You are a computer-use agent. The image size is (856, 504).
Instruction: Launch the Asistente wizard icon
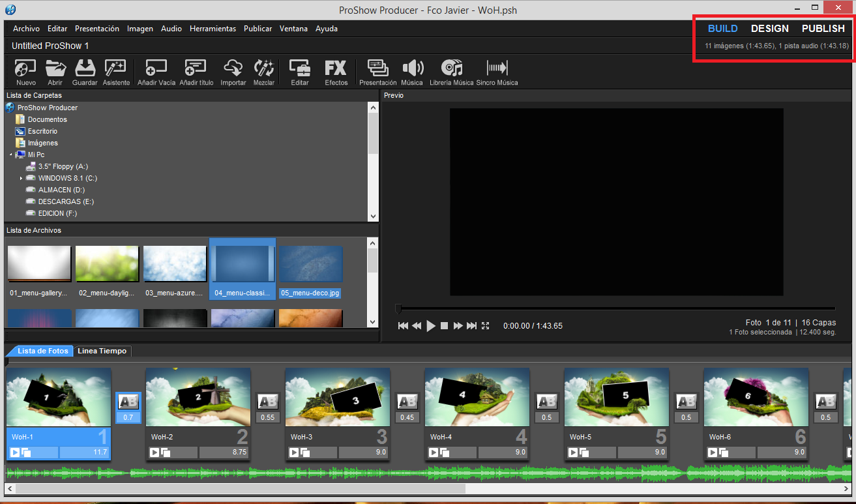point(116,72)
